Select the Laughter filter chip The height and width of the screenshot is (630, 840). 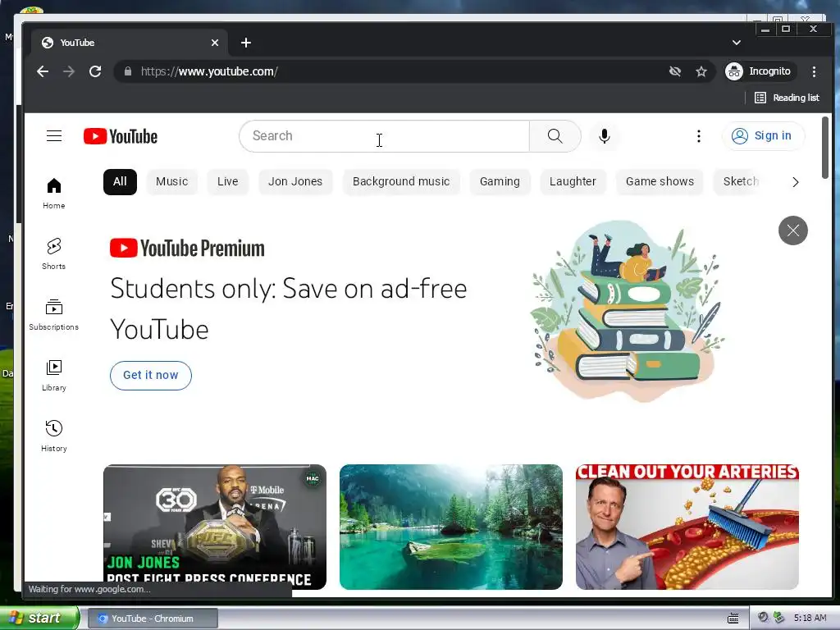(x=573, y=181)
